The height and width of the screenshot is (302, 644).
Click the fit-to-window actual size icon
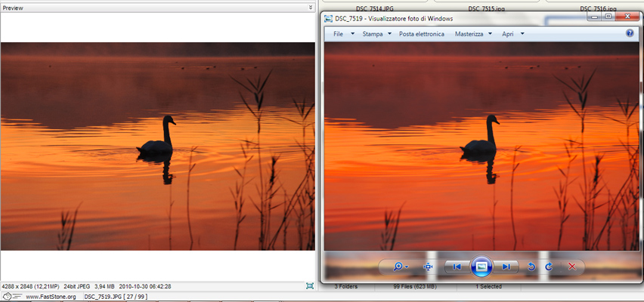point(429,267)
